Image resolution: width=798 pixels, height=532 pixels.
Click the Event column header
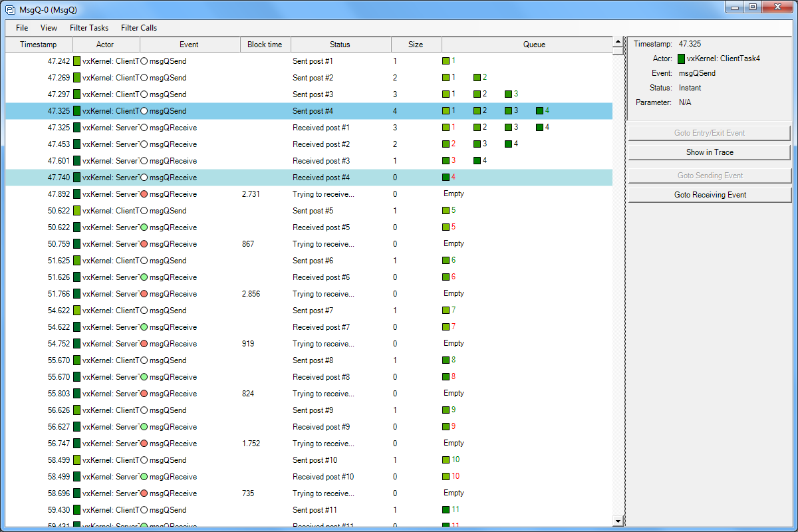(x=190, y=45)
